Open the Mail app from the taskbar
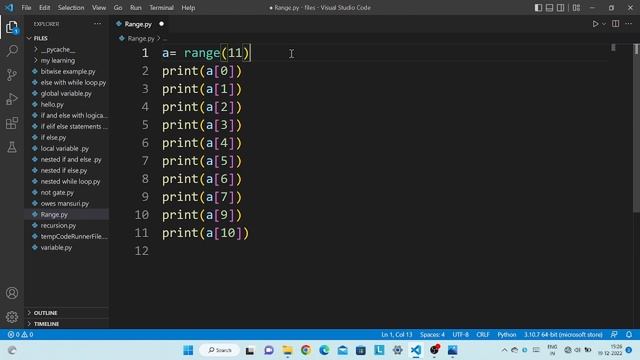 pos(342,350)
